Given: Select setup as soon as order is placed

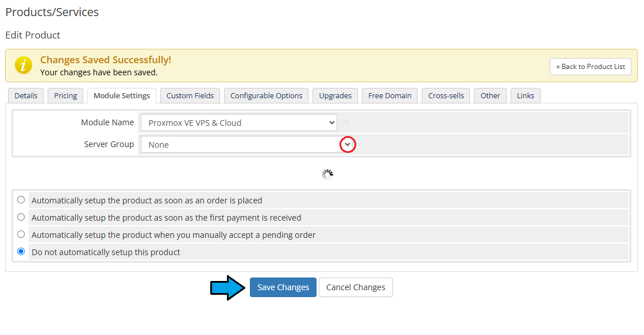Looking at the screenshot, I should tap(21, 200).
